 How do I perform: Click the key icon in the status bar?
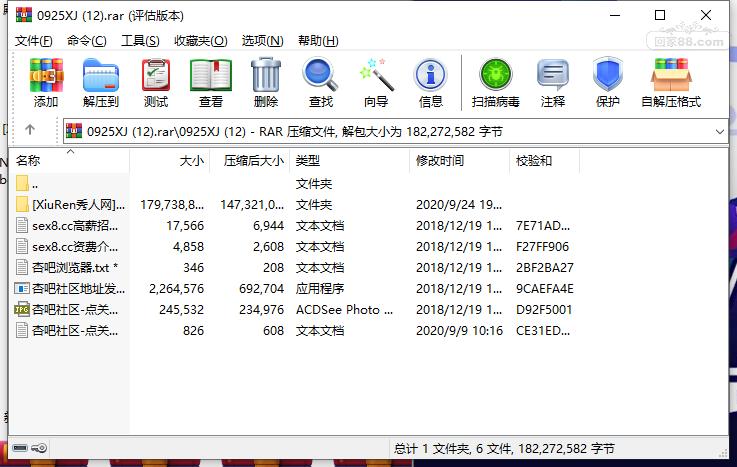(39, 448)
